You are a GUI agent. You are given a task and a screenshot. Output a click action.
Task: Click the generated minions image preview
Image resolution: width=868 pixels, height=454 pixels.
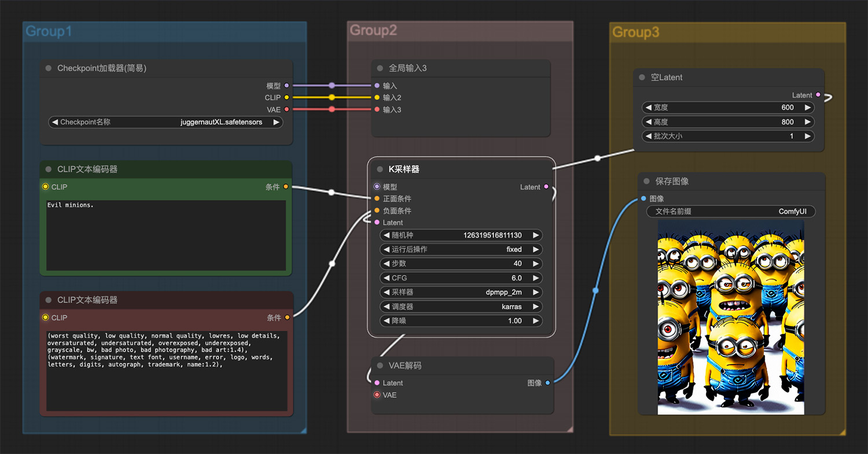pos(731,317)
